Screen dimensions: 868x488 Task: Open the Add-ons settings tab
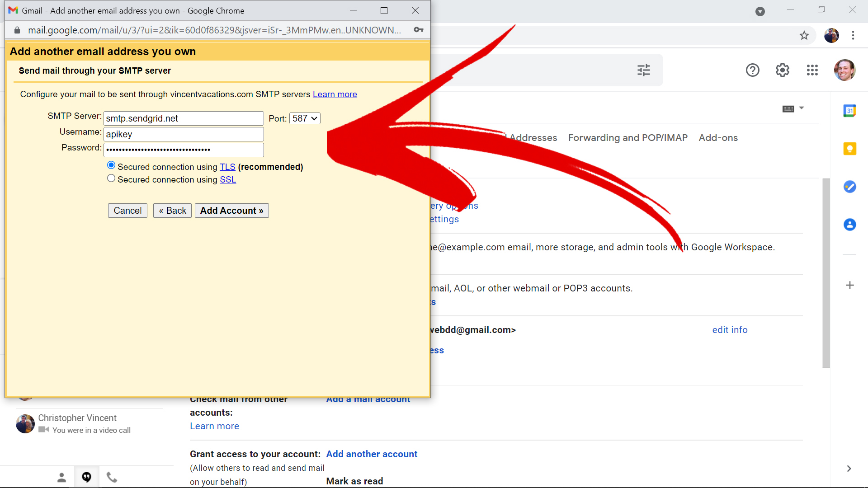[x=718, y=138]
